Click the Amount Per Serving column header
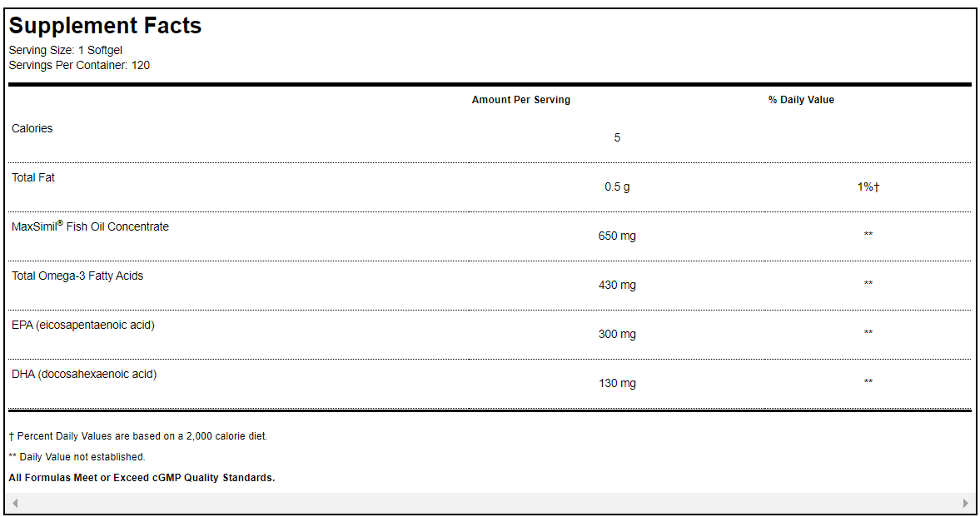The image size is (980, 517). [x=520, y=100]
